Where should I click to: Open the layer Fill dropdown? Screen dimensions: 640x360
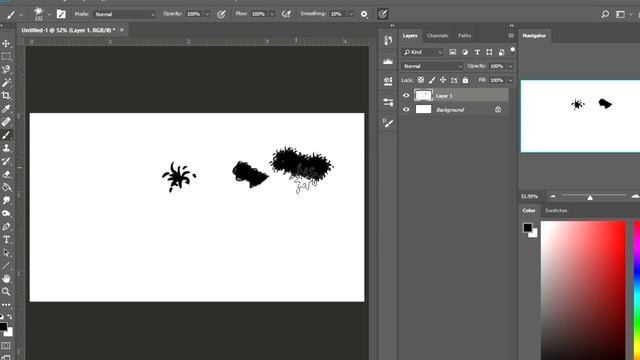pos(510,80)
